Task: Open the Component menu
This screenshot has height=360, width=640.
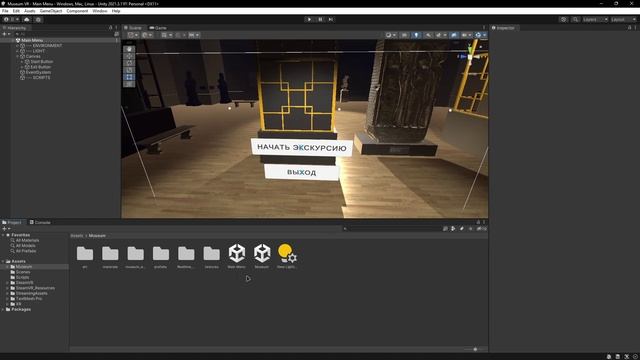Action: point(77,11)
